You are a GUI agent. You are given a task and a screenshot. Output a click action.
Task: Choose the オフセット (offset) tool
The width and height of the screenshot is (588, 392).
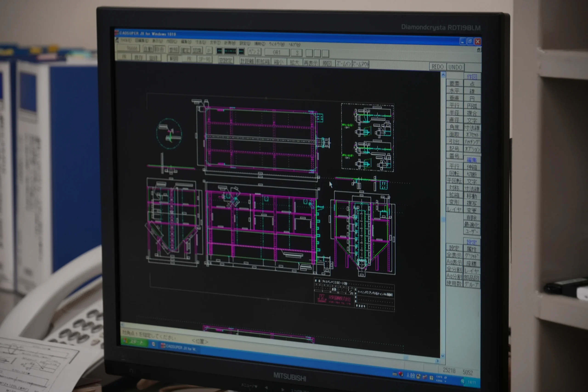[x=472, y=135]
